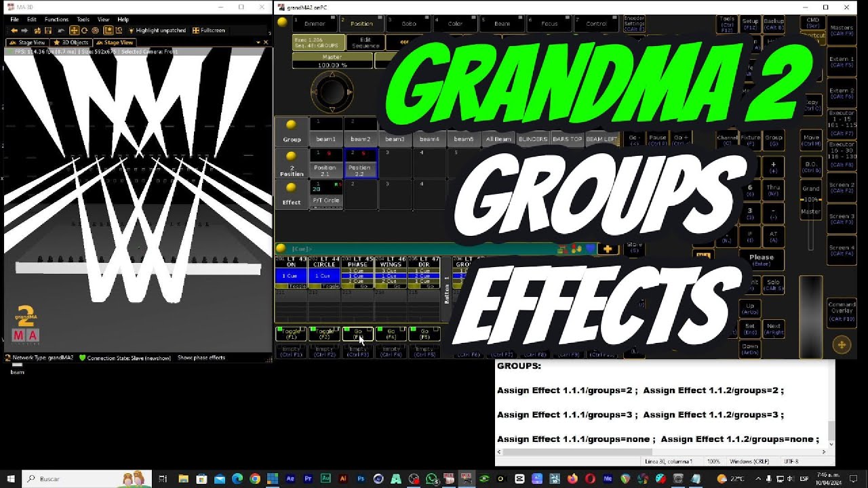This screenshot has width=868, height=488.
Task: Toggle Highlight unpatched in MA 3D
Action: (x=157, y=30)
